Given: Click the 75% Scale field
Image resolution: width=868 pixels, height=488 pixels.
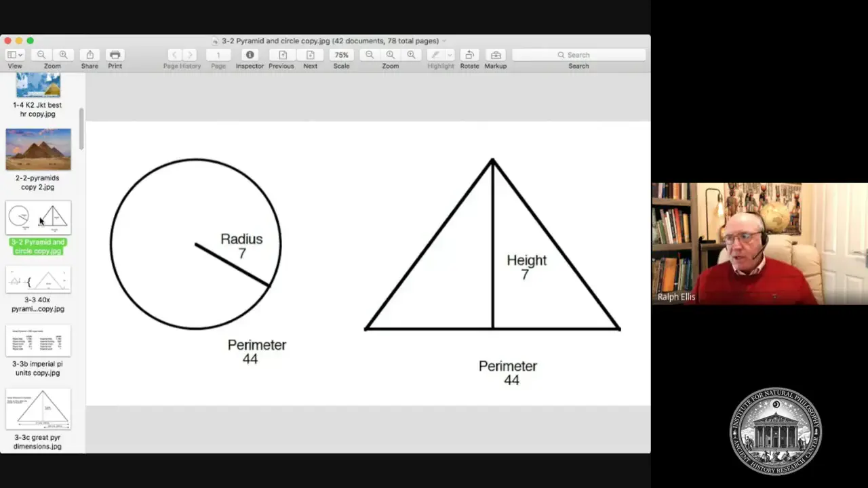Looking at the screenshot, I should click(x=341, y=55).
